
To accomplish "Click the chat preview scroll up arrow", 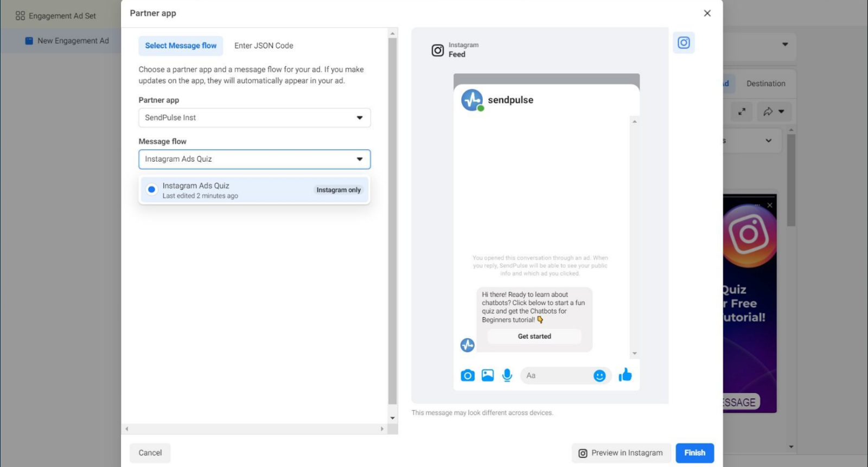I will coord(635,121).
